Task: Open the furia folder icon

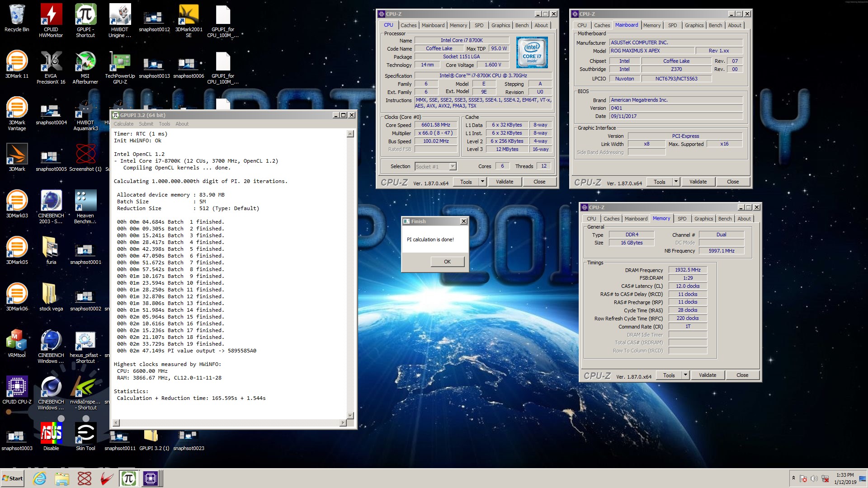Action: (51, 250)
